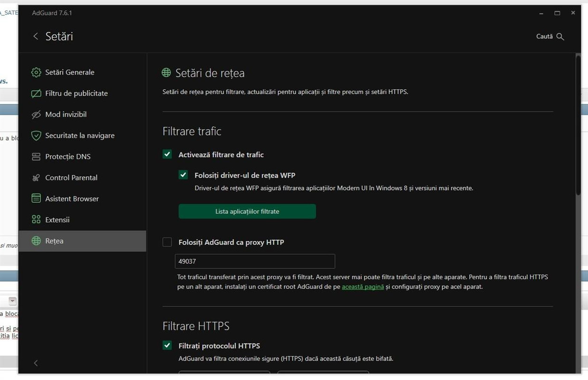
Task: Click the Filtrare HTTPS heading
Action: click(x=196, y=326)
